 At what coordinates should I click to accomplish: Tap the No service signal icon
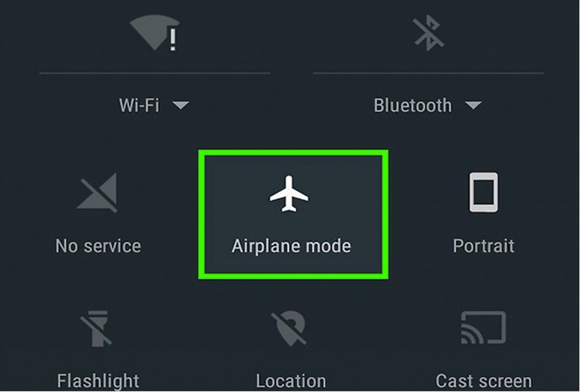(97, 192)
